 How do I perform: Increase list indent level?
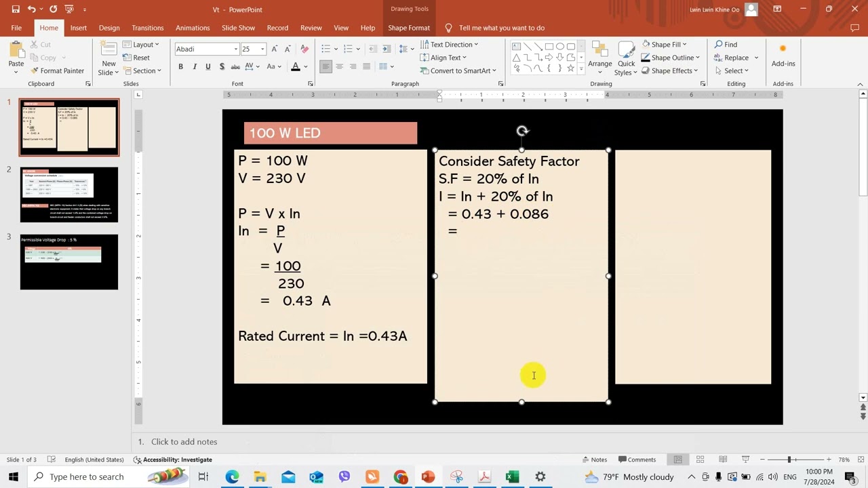click(x=385, y=49)
